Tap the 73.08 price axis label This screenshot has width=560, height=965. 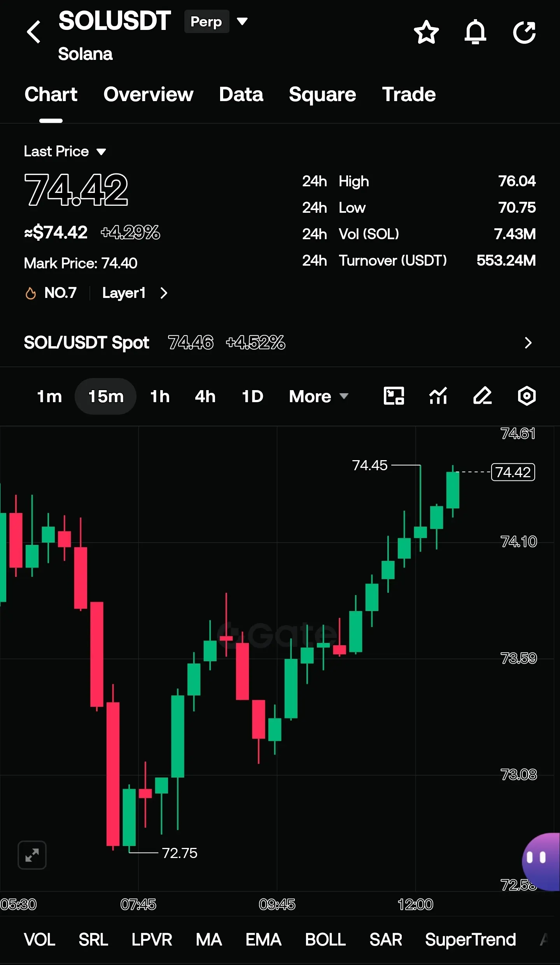pyautogui.click(x=518, y=775)
